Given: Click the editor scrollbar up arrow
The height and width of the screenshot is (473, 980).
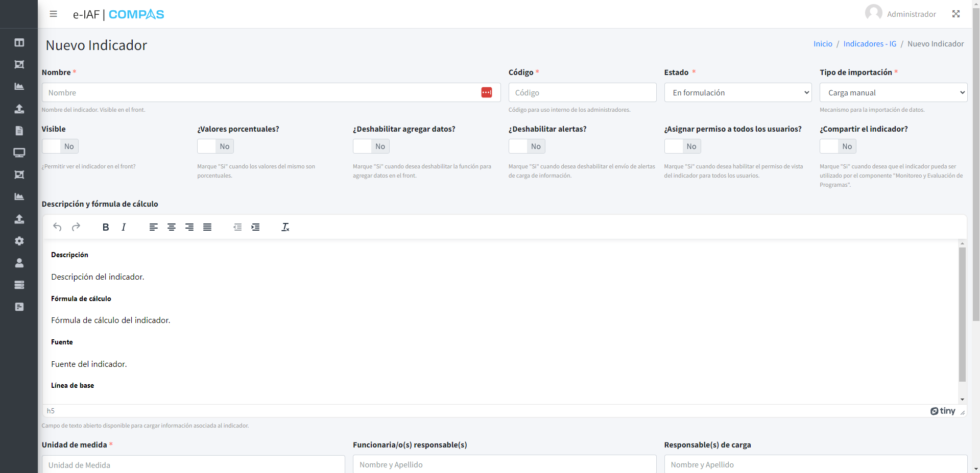Looking at the screenshot, I should 962,243.
